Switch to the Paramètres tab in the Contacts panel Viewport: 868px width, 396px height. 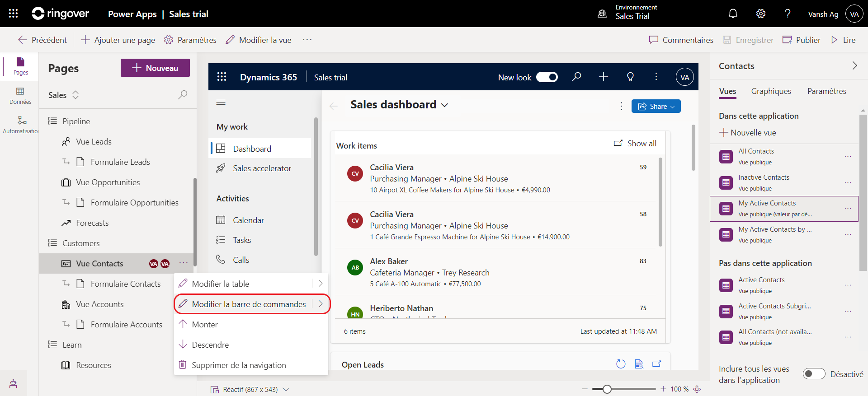click(827, 91)
